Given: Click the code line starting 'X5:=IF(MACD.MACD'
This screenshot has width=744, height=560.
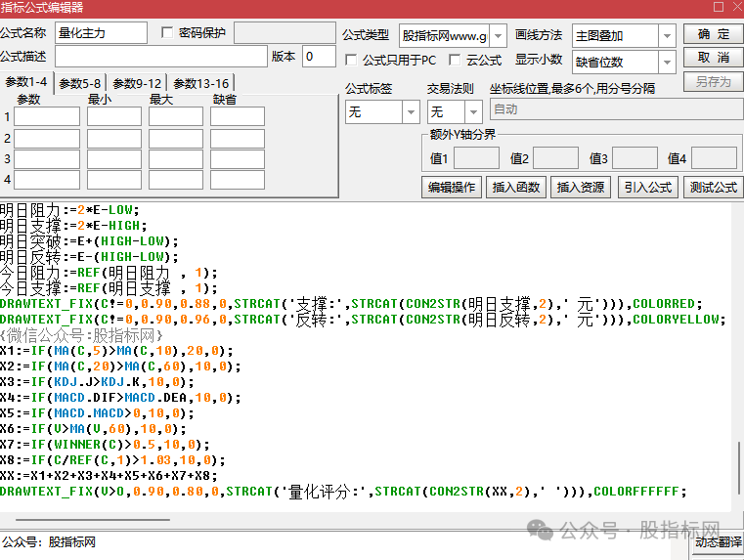Looking at the screenshot, I should (97, 413).
